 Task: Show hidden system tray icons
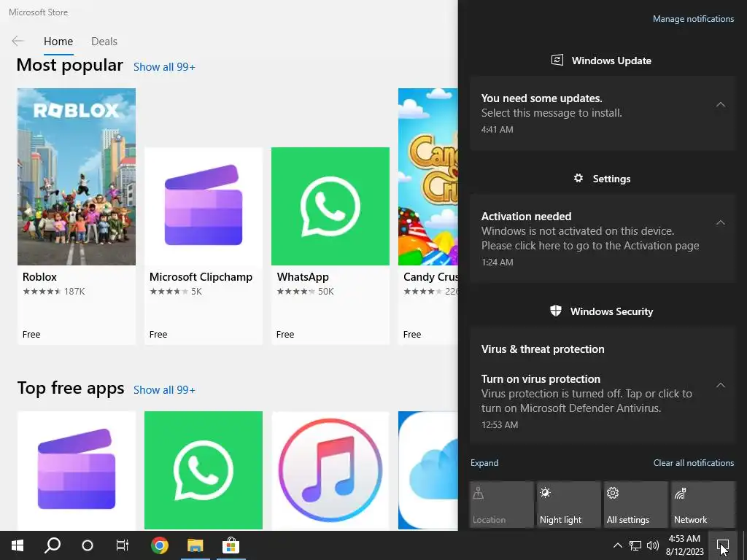click(x=617, y=545)
